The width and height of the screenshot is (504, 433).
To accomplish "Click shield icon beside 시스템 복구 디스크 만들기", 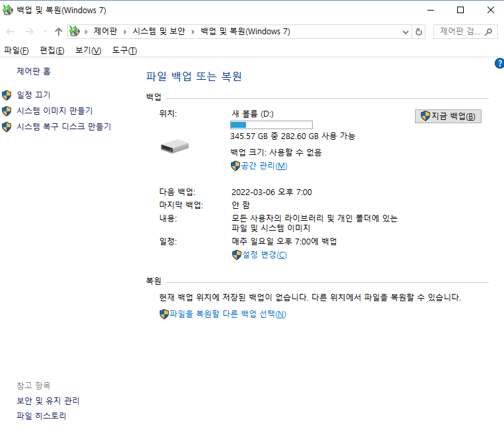I will pos(7,127).
